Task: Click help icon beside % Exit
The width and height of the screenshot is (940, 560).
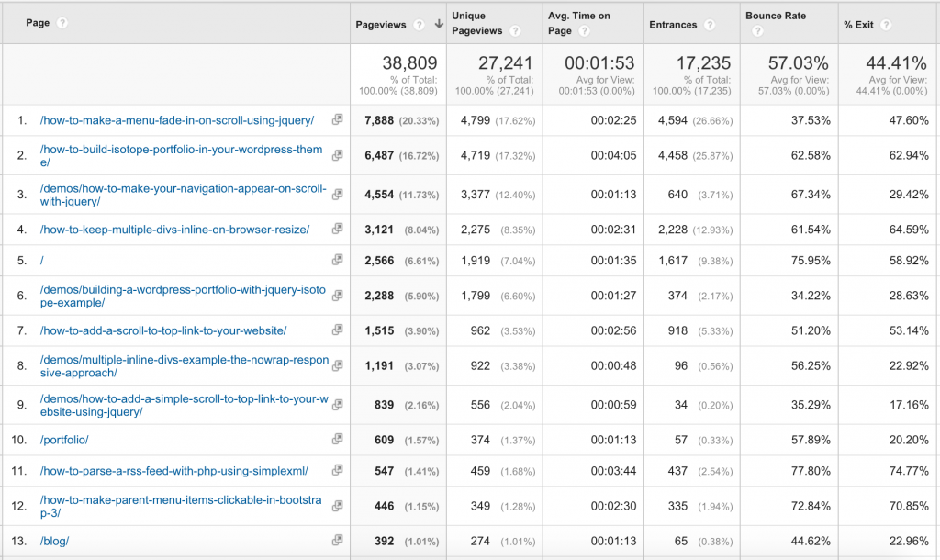Action: [x=886, y=25]
